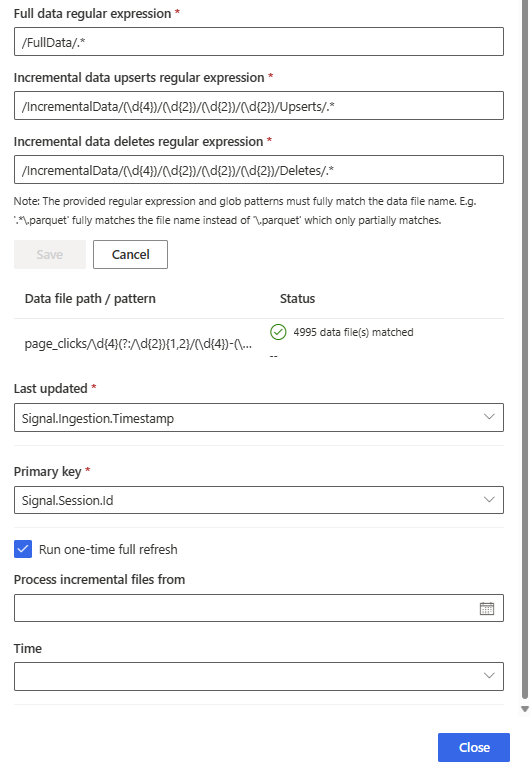
Task: Click the Process incremental files from field
Action: (258, 608)
